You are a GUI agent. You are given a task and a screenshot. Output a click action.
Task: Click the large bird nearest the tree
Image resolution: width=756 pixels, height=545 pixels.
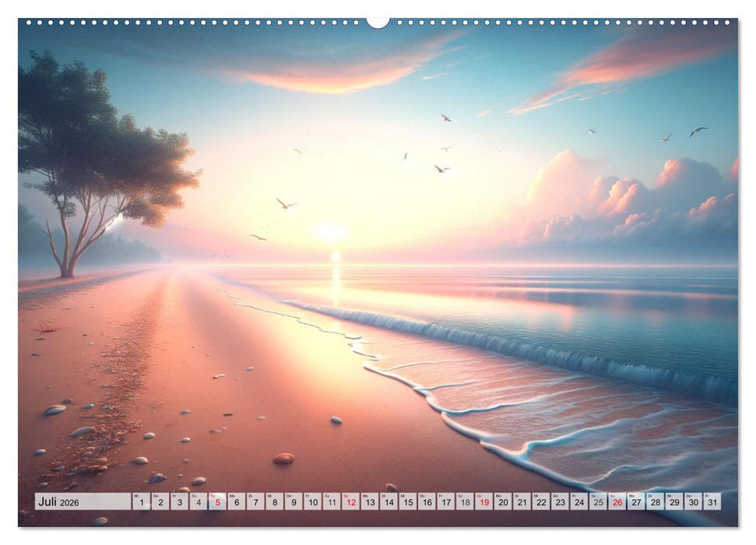point(285,204)
